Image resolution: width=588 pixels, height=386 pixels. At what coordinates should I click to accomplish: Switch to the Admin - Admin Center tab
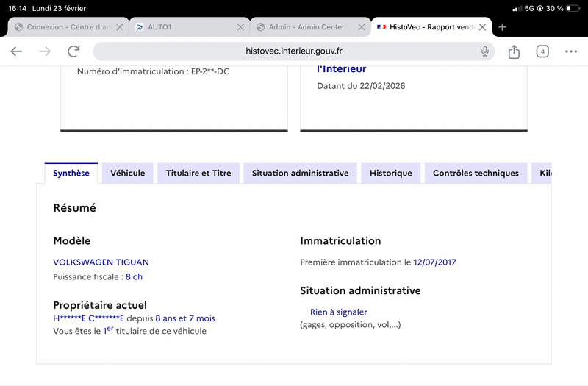click(x=306, y=27)
